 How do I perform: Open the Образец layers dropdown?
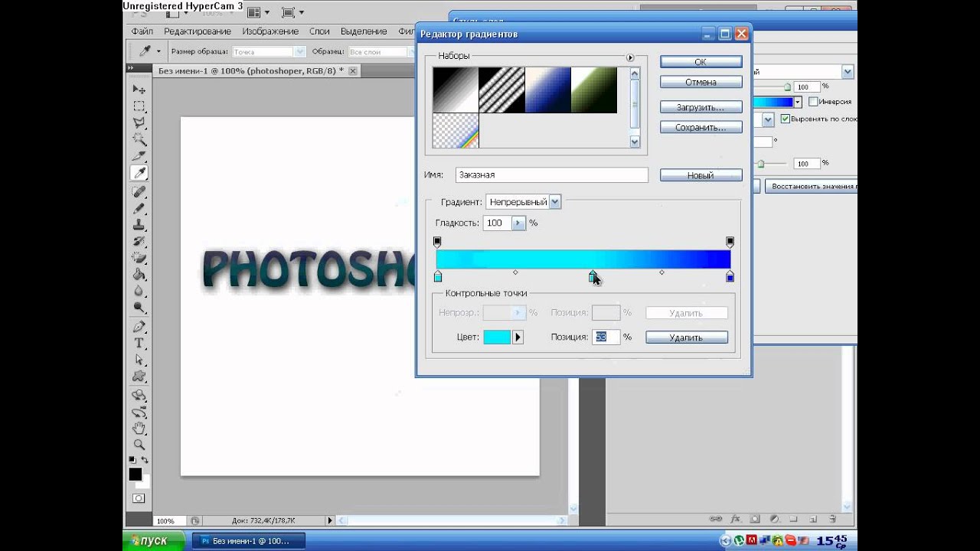click(x=380, y=52)
